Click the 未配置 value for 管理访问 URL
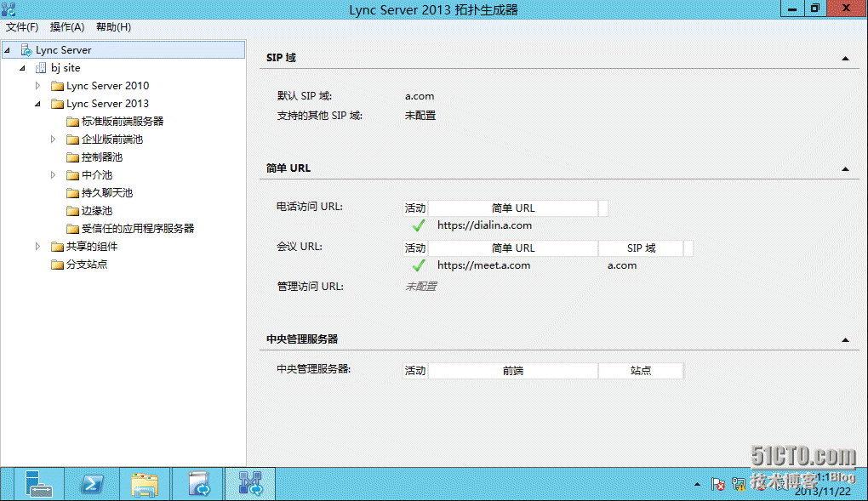Image resolution: width=868 pixels, height=501 pixels. click(420, 286)
